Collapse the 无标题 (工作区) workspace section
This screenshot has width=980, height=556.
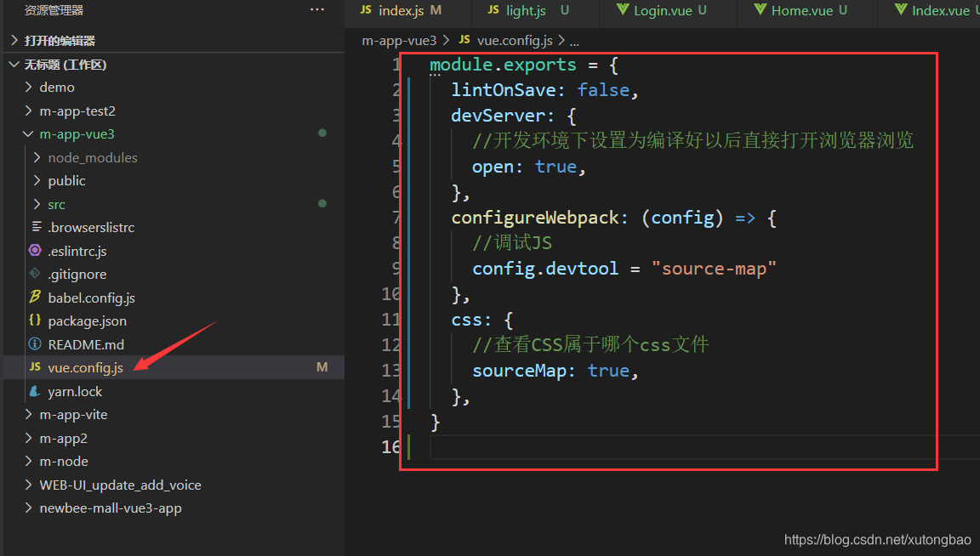click(14, 65)
